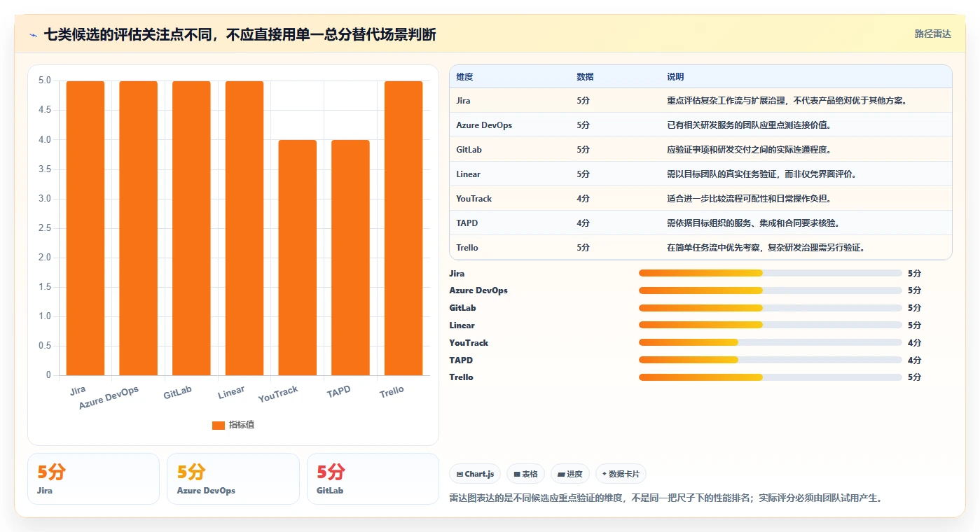
Task: Click the TAPD bar in the chart
Action: point(350,258)
